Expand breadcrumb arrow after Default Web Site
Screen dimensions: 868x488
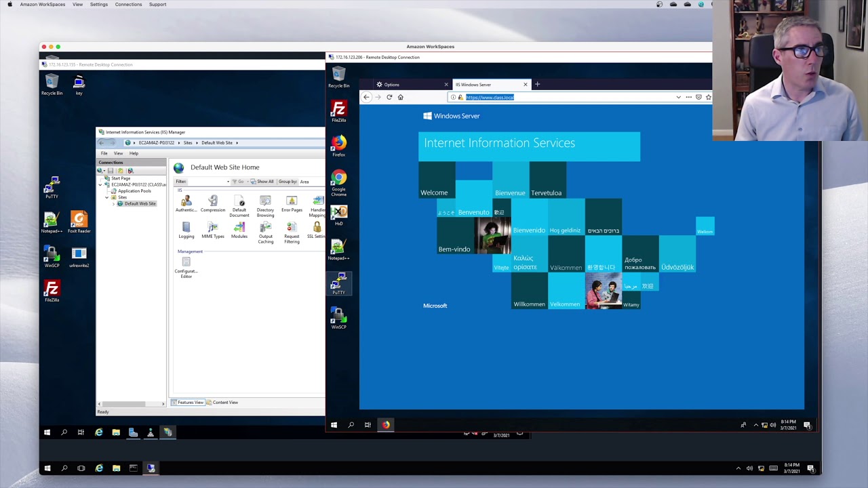(237, 143)
